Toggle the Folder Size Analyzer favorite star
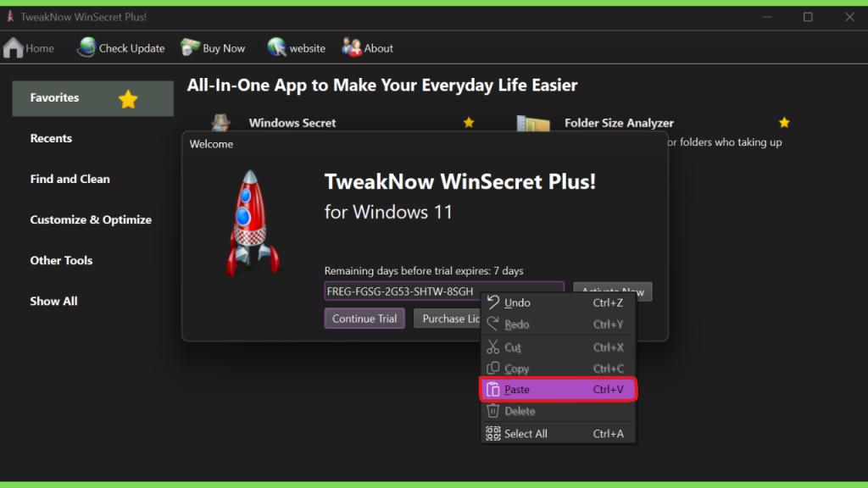868x488 pixels. [784, 122]
